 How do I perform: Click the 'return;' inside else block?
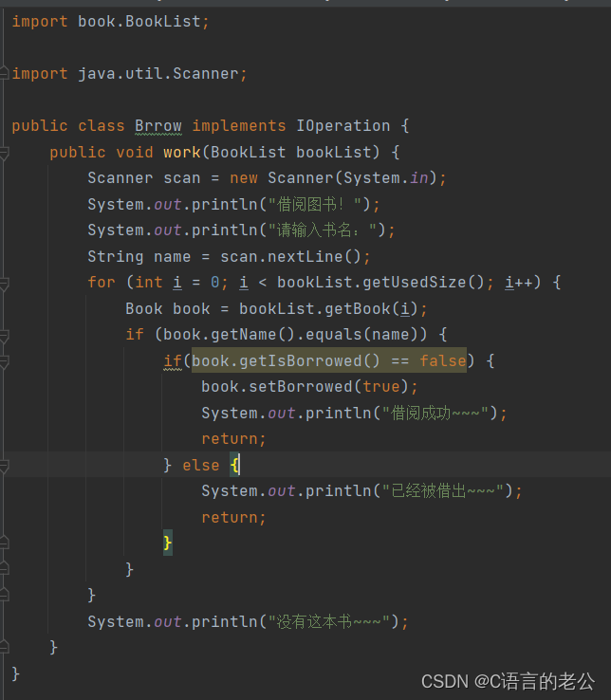(x=233, y=518)
